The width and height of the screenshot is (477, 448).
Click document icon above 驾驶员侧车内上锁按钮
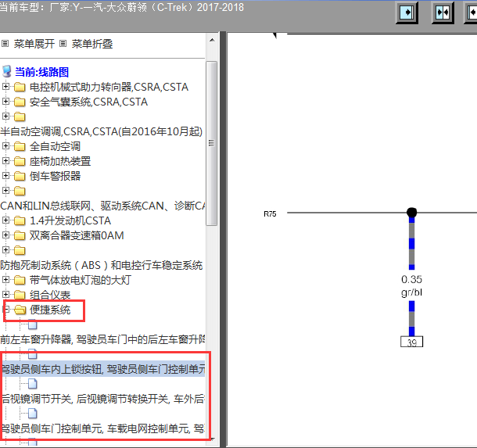point(33,354)
